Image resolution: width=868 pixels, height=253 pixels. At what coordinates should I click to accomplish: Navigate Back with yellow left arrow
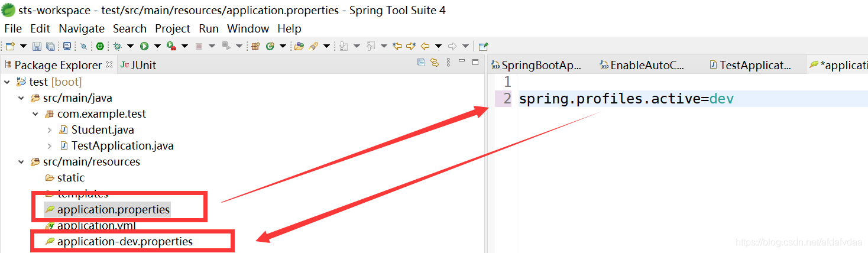pos(425,46)
